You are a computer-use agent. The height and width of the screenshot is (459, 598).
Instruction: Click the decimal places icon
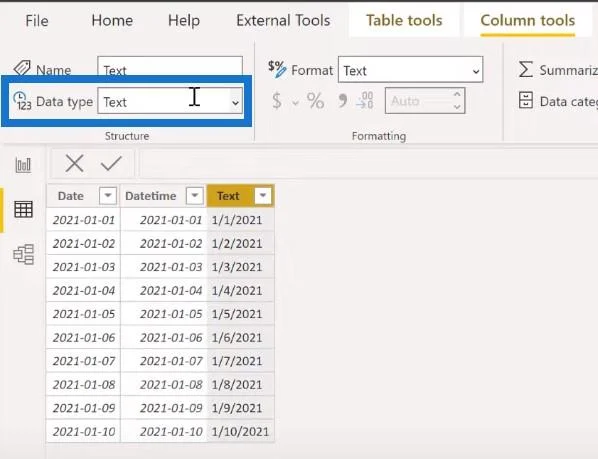(365, 100)
